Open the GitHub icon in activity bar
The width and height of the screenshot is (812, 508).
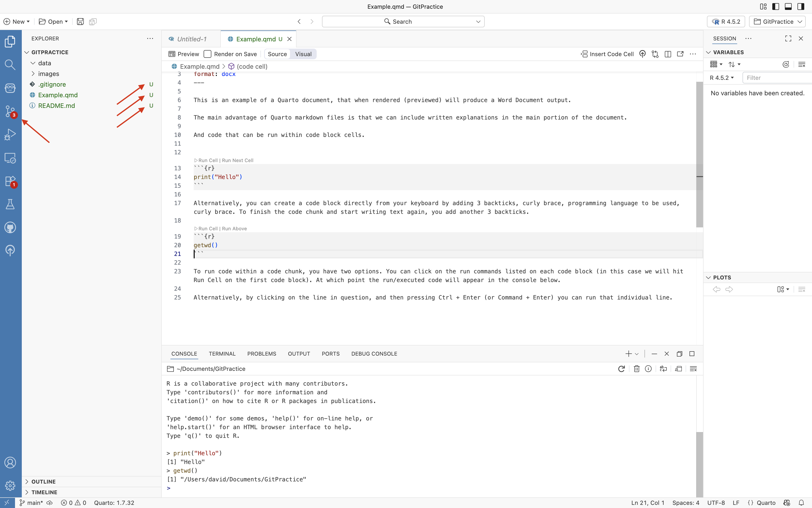coord(10,227)
